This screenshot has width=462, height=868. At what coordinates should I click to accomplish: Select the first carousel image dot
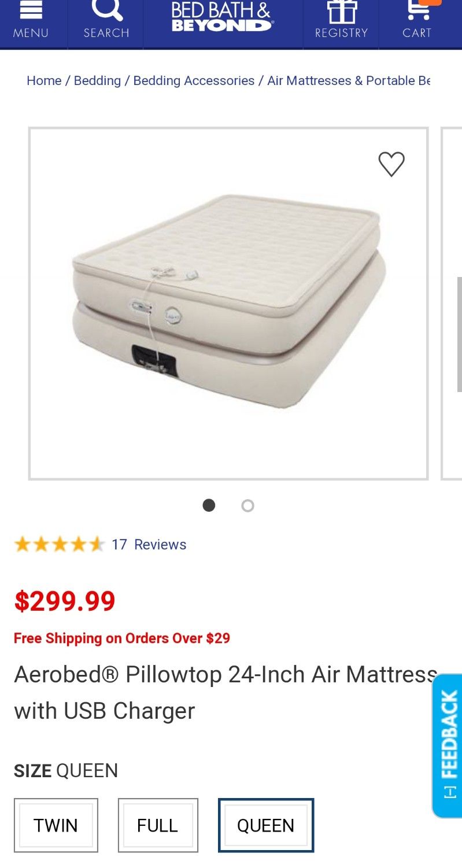pyautogui.click(x=209, y=506)
